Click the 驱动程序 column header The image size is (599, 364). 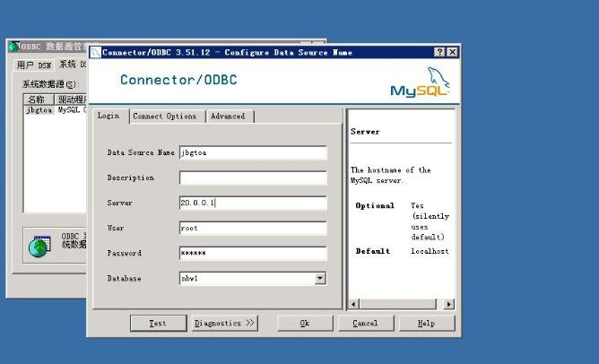point(71,100)
